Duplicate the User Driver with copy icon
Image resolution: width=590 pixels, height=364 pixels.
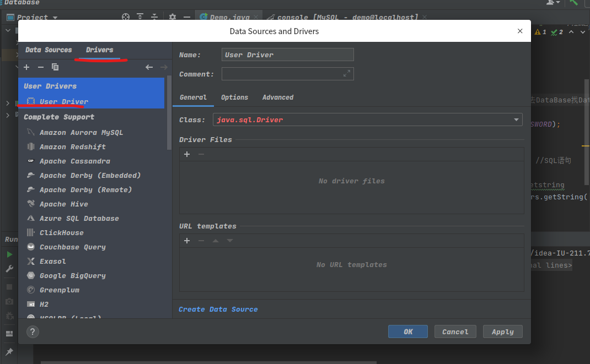click(55, 67)
